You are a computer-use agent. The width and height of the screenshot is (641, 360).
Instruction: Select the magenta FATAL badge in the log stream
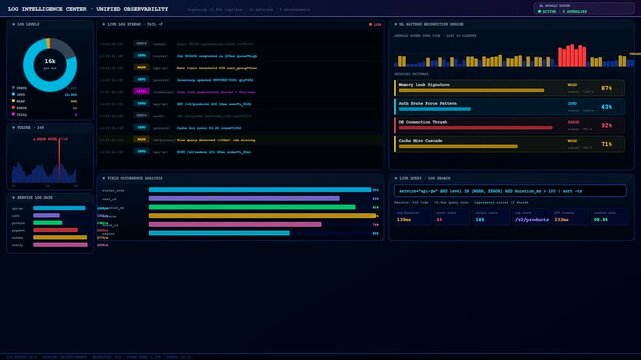click(x=141, y=92)
